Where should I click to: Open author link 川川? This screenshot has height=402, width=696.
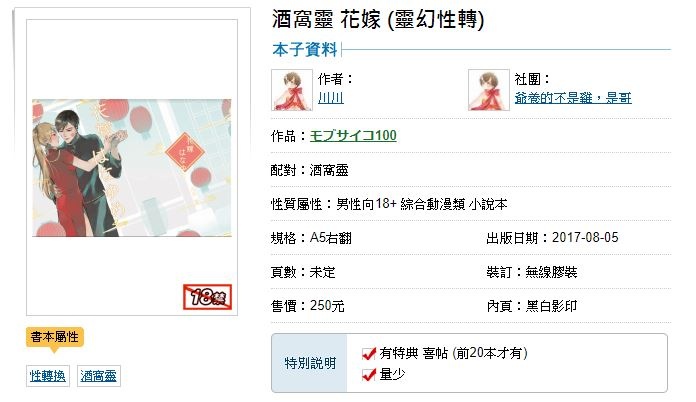coord(331,98)
